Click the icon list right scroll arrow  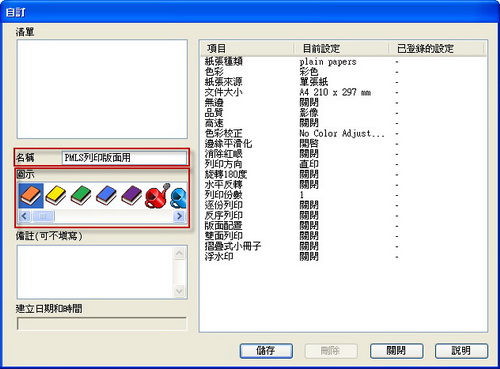click(179, 216)
